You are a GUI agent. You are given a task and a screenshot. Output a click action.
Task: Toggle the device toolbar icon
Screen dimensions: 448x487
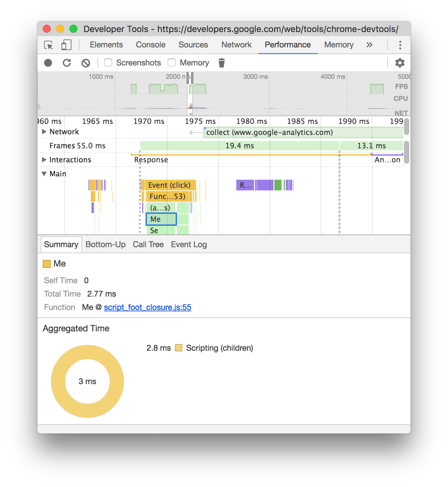[66, 45]
